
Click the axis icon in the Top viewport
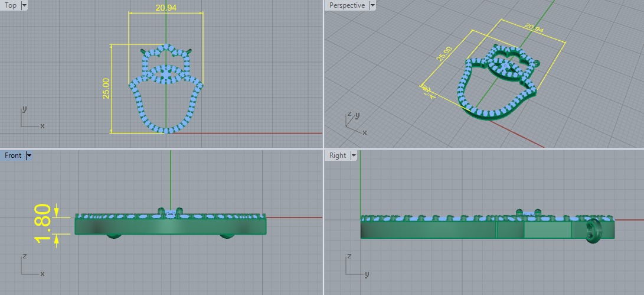coord(32,117)
